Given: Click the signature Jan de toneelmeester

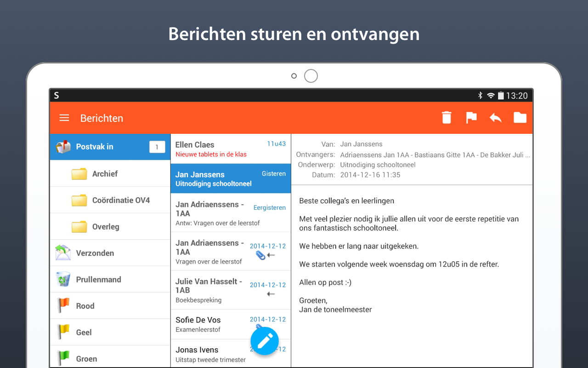Looking at the screenshot, I should (x=335, y=310).
